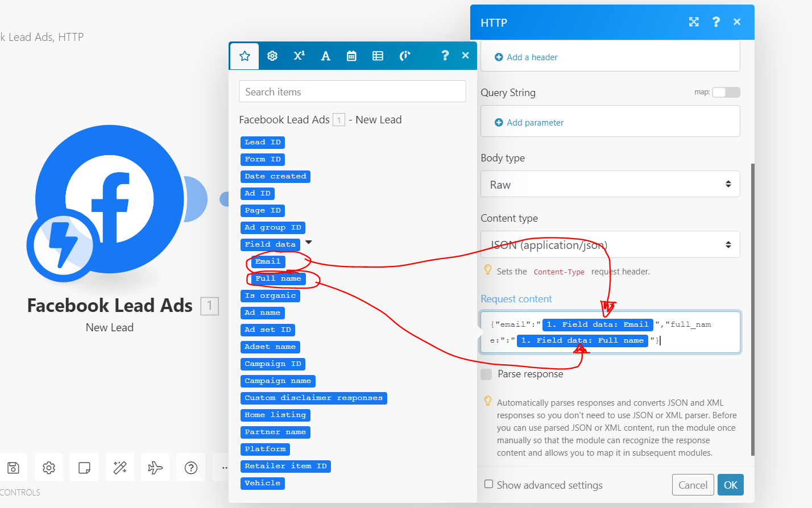Close the HTTP module dialog
This screenshot has width=812, height=508.
pyautogui.click(x=737, y=22)
